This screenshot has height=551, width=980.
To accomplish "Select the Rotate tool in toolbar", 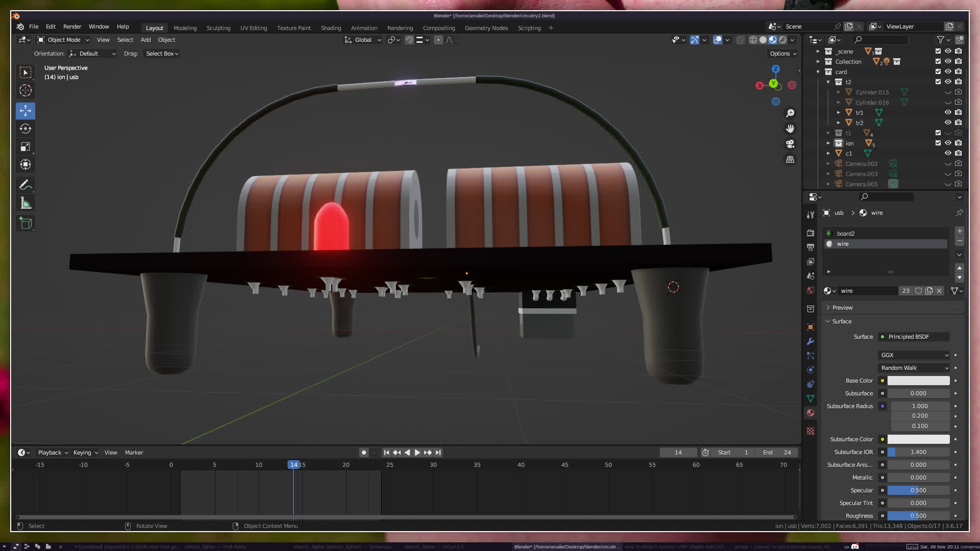I will tap(26, 129).
